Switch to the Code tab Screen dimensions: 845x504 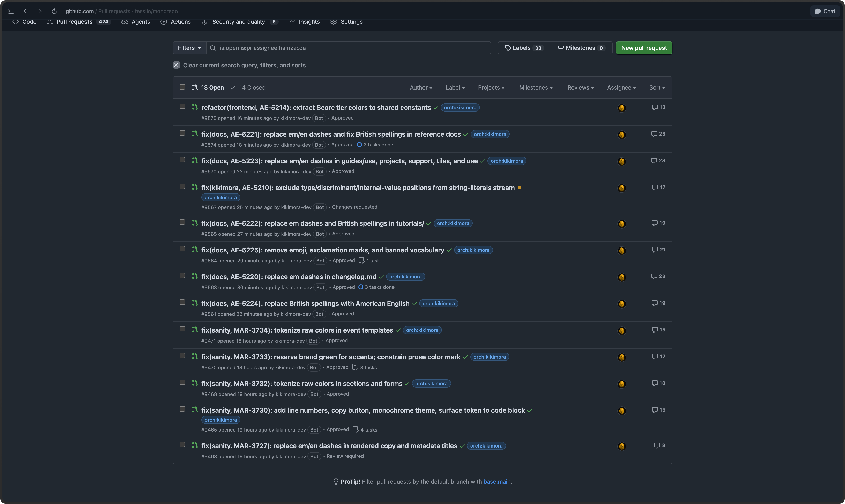[x=24, y=22]
